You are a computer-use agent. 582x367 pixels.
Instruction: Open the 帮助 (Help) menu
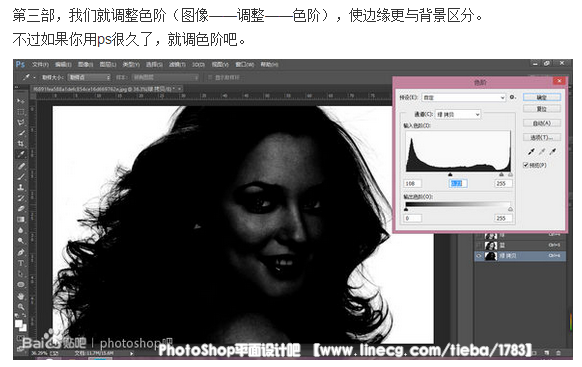tap(269, 65)
